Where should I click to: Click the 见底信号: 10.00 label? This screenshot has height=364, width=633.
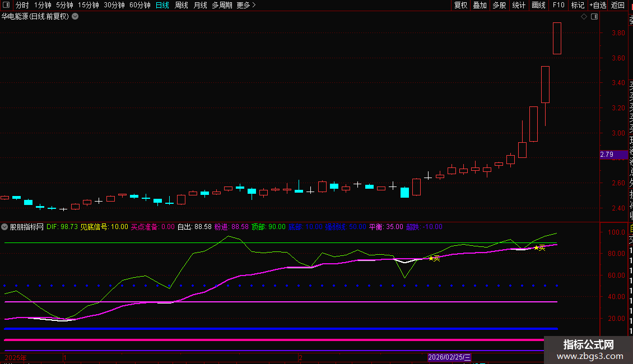tap(104, 227)
